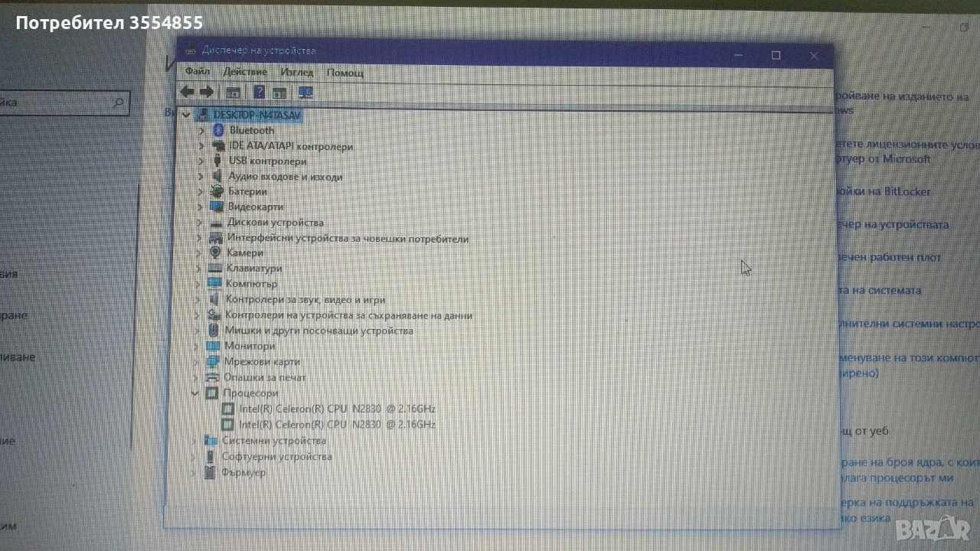The height and width of the screenshot is (551, 980).
Task: Select the USB контролери label
Action: click(268, 161)
